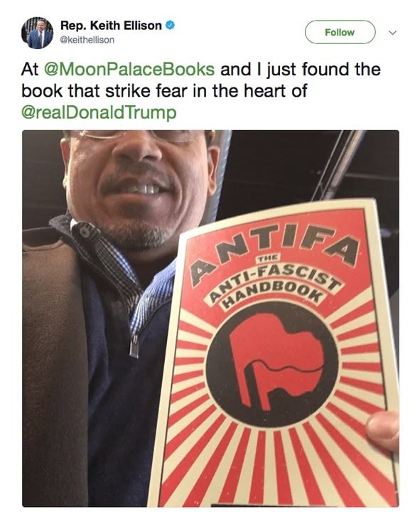Click the blue verified badge
This screenshot has height=512, width=420.
pyautogui.click(x=171, y=25)
